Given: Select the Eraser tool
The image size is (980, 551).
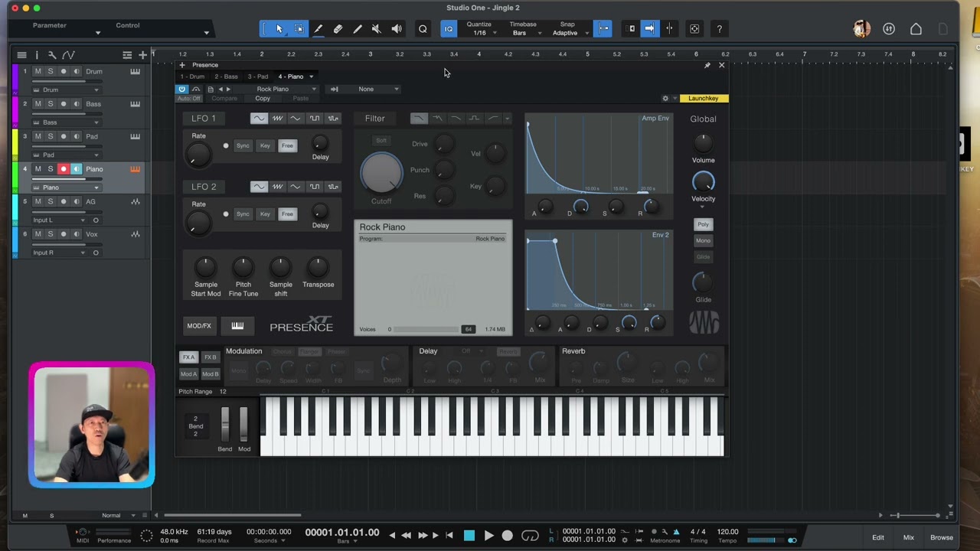Looking at the screenshot, I should (x=338, y=29).
